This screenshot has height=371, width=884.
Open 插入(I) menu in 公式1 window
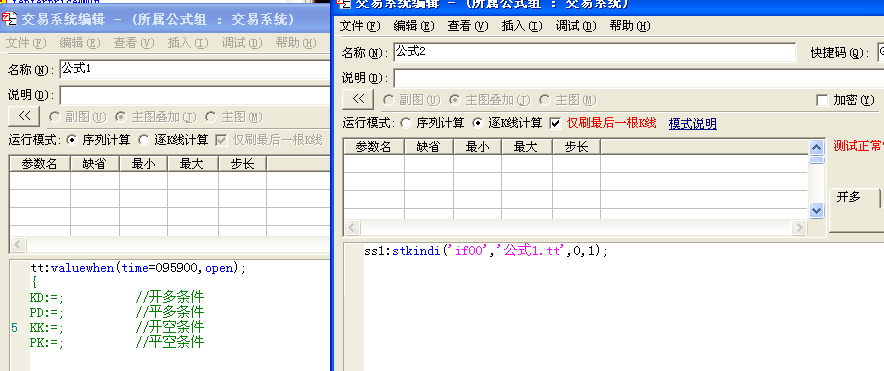click(x=188, y=43)
